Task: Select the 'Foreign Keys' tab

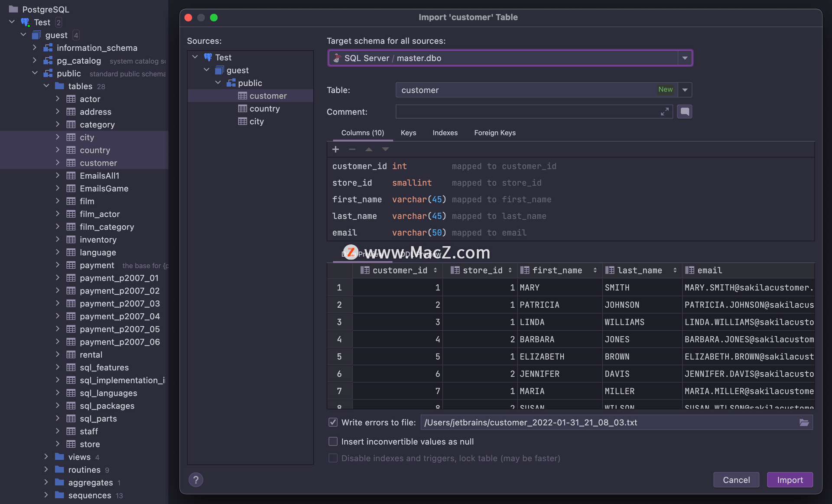Action: coord(494,132)
